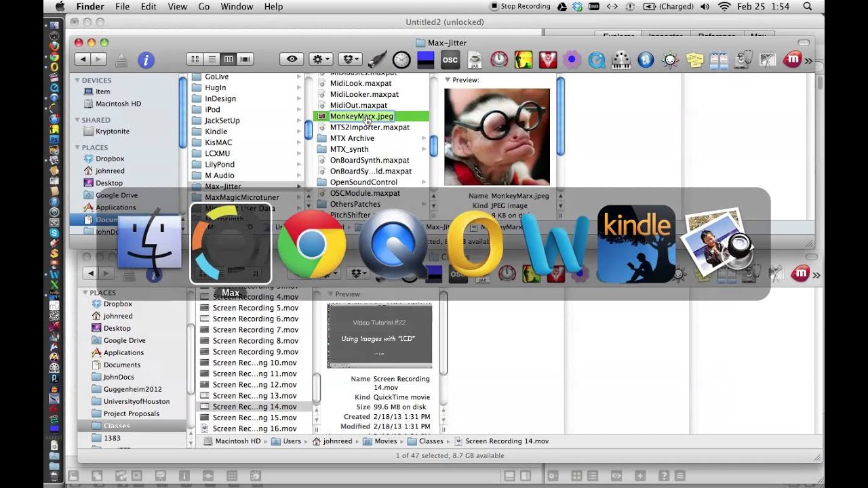
Task: Select Kryptonite under SHARED
Action: click(x=113, y=131)
